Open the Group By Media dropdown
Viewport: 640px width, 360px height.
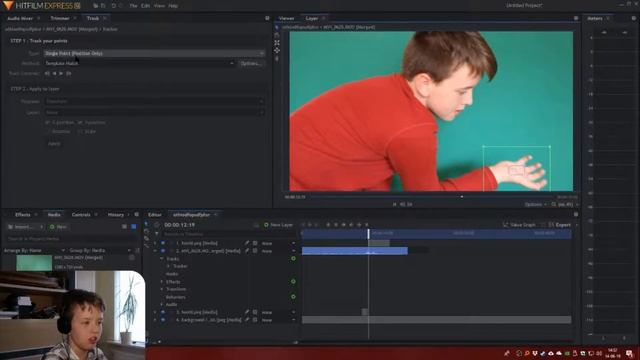(100, 250)
